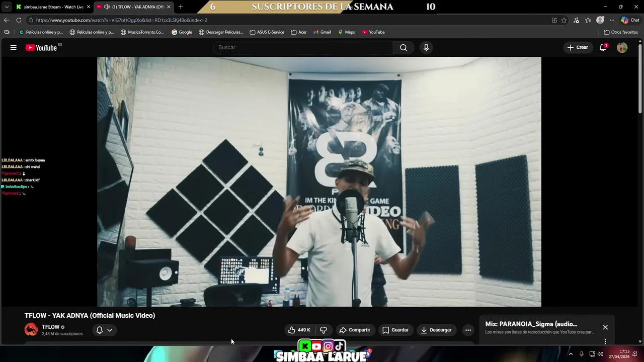Open Google bookmark

[x=182, y=32]
